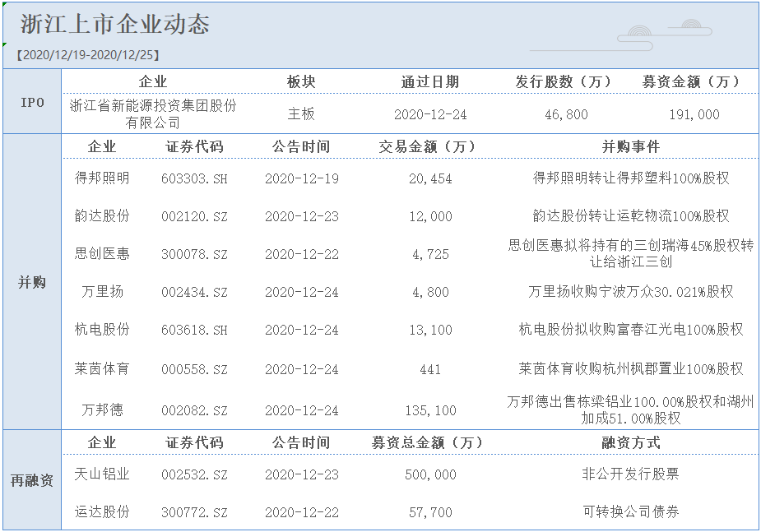Select the company name 杭电股份
This screenshot has height=532, width=761.
point(102,329)
